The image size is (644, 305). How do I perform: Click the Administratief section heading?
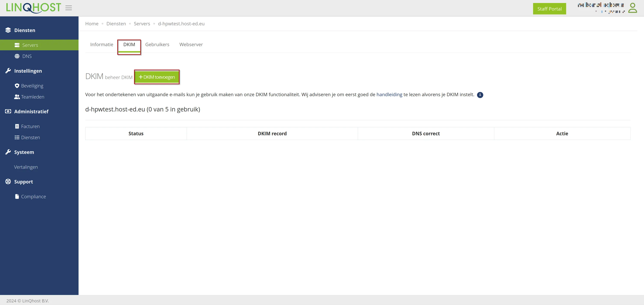(x=31, y=112)
